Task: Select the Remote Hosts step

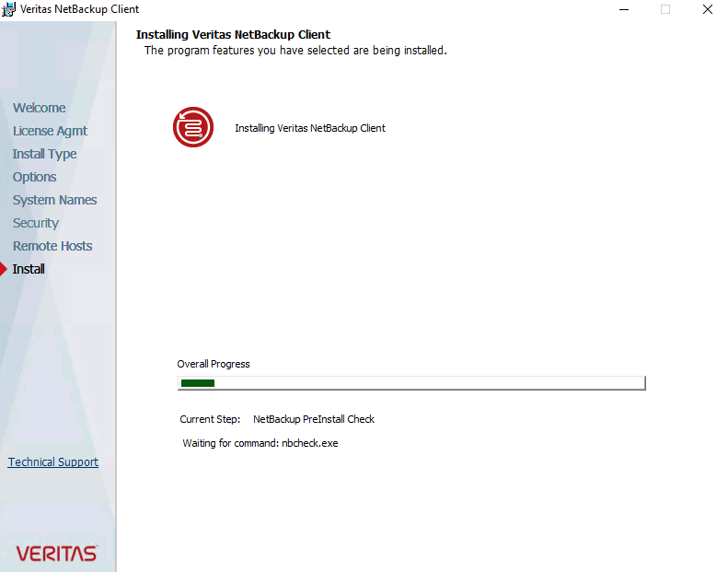Action: click(x=52, y=246)
